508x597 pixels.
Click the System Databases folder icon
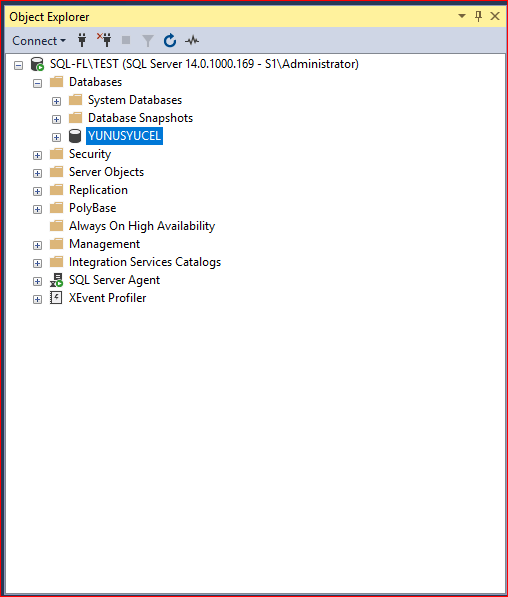[75, 99]
